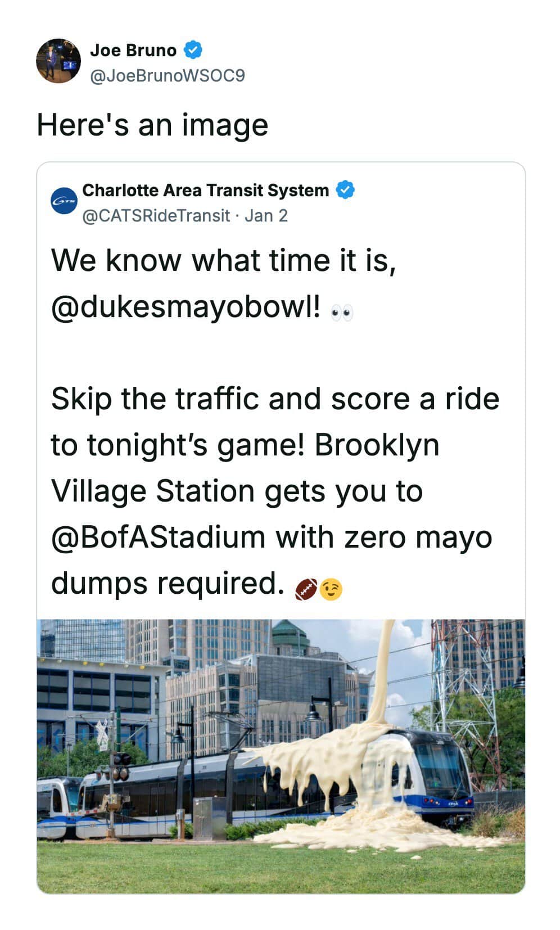
Task: Click the "Here's an image" tweet text
Action: [152, 125]
